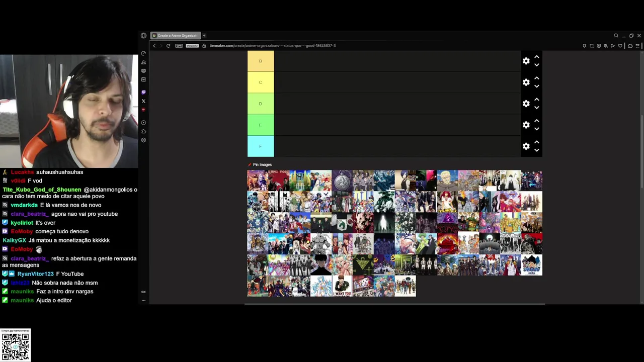Open GX Corner gaming icon in sidebar
Image resolution: width=644 pixels, height=362 pixels.
pos(143,62)
